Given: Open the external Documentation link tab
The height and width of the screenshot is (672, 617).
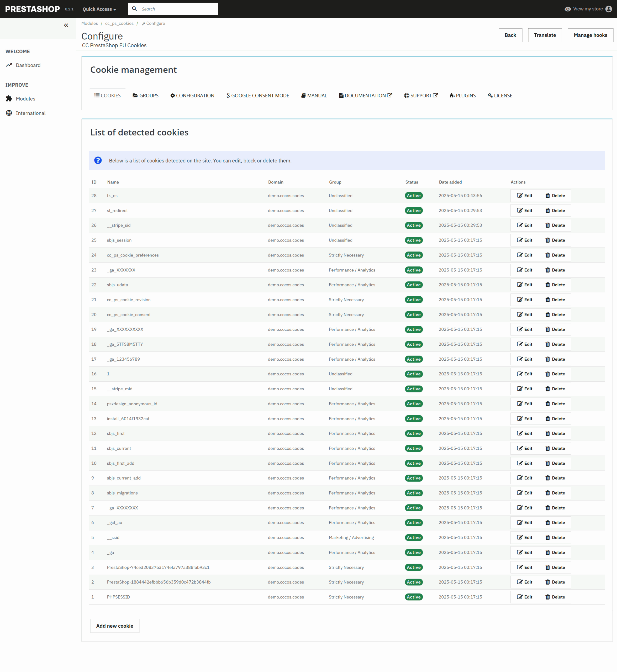Looking at the screenshot, I should coord(366,96).
